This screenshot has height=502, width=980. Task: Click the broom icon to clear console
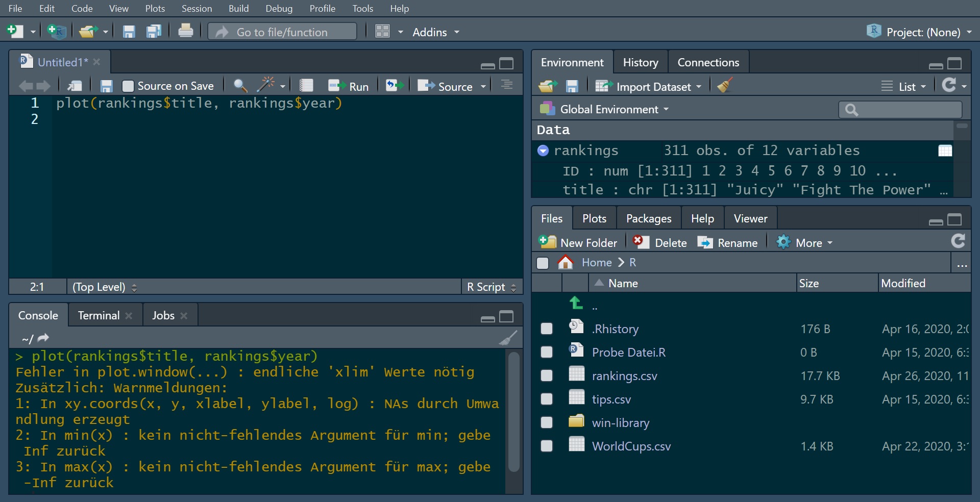click(508, 338)
